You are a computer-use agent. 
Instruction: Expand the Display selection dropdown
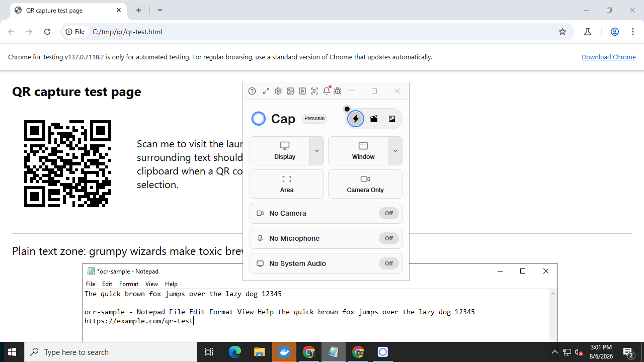(317, 151)
